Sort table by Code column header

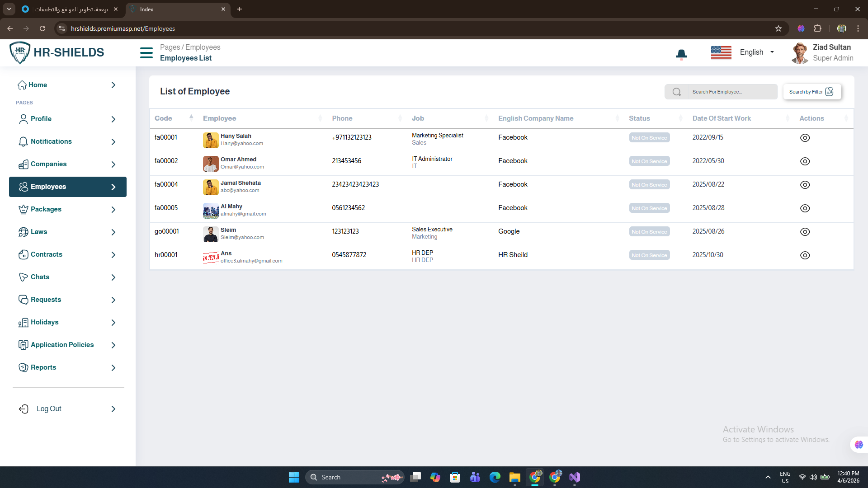[x=164, y=118]
